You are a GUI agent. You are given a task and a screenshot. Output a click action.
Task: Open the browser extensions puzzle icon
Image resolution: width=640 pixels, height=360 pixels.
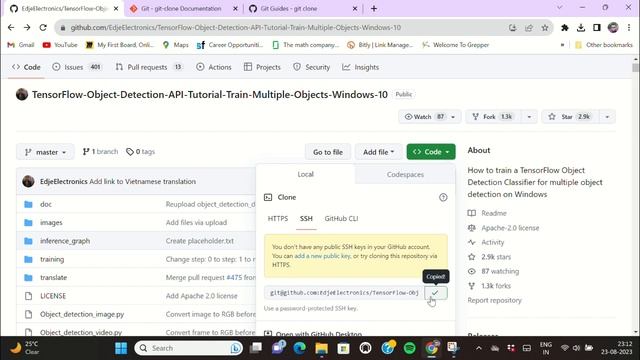pyautogui.click(x=565, y=28)
